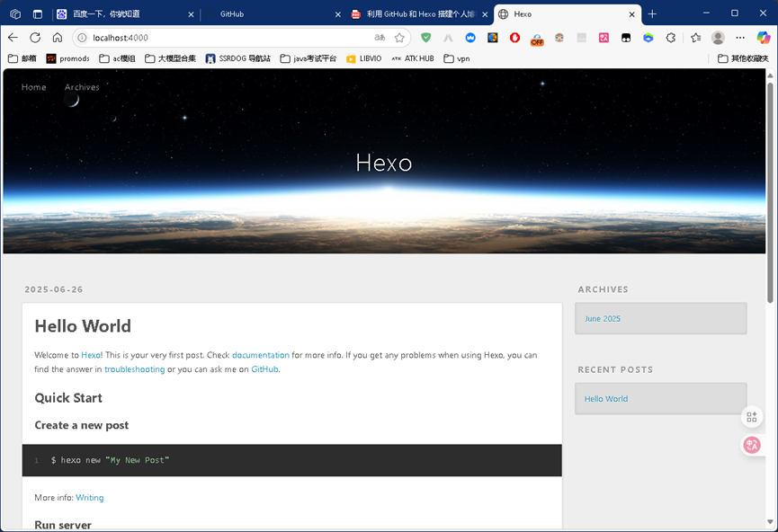The width and height of the screenshot is (778, 532).
Task: Open the browser home page button
Action: click(58, 38)
